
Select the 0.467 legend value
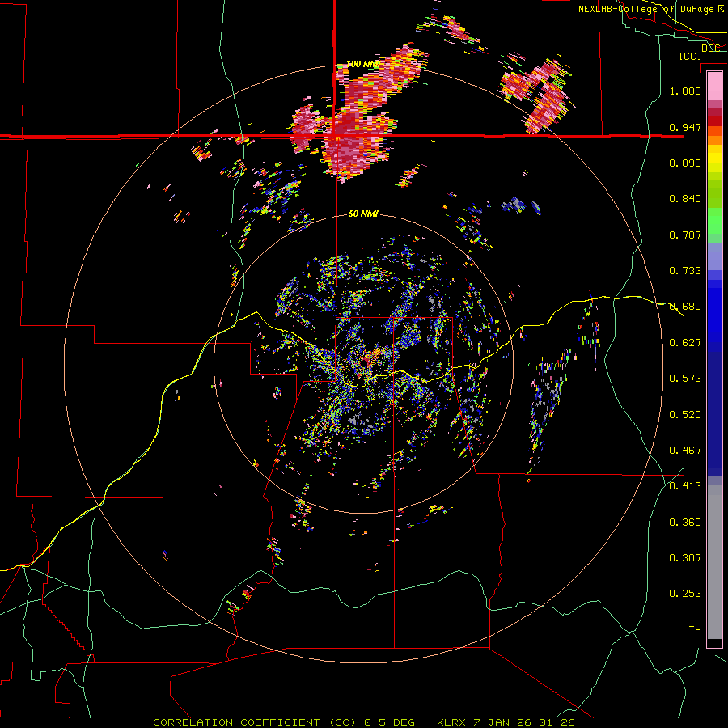coord(685,451)
